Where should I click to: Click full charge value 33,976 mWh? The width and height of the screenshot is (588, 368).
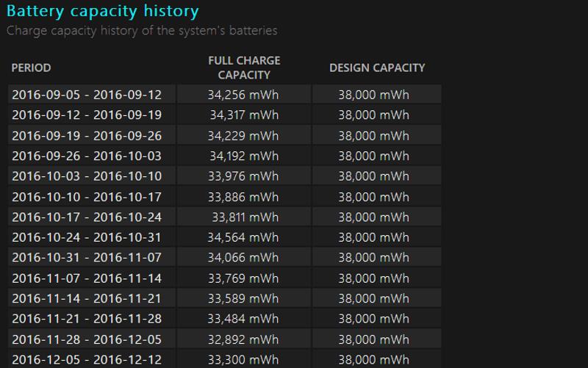point(243,176)
